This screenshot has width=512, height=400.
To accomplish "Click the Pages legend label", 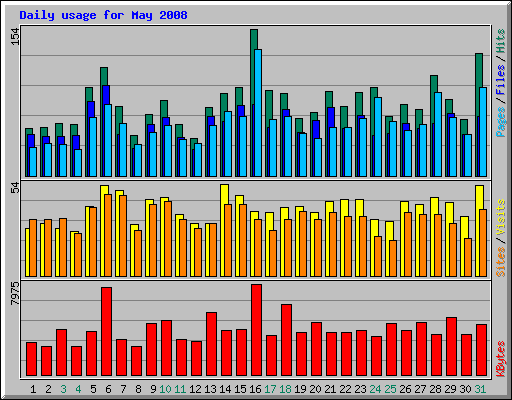I will click(500, 122).
